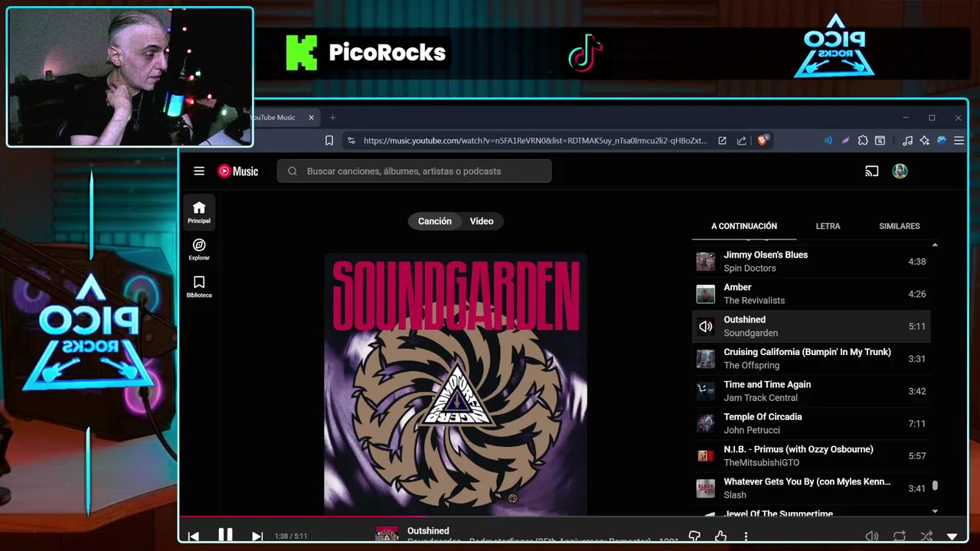This screenshot has width=980, height=551.
Task: Skip to the next track
Action: (257, 536)
